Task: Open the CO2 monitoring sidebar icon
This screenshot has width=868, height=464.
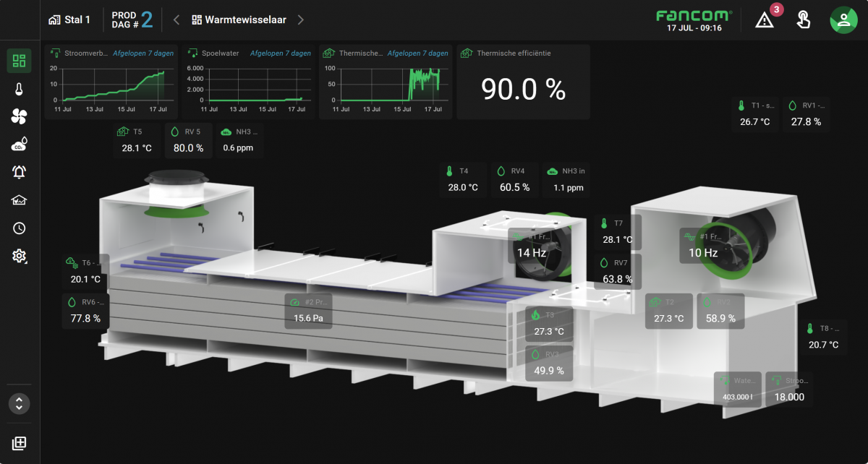Action: pos(19,144)
